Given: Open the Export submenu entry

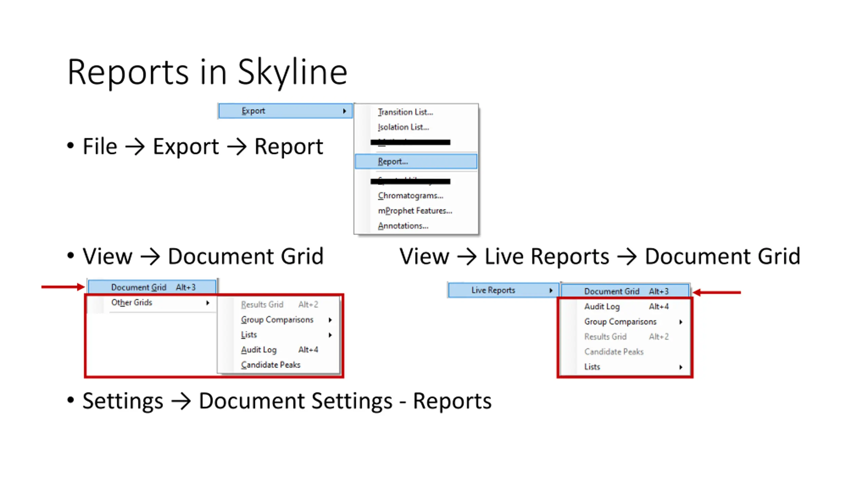Looking at the screenshot, I should pos(285,111).
